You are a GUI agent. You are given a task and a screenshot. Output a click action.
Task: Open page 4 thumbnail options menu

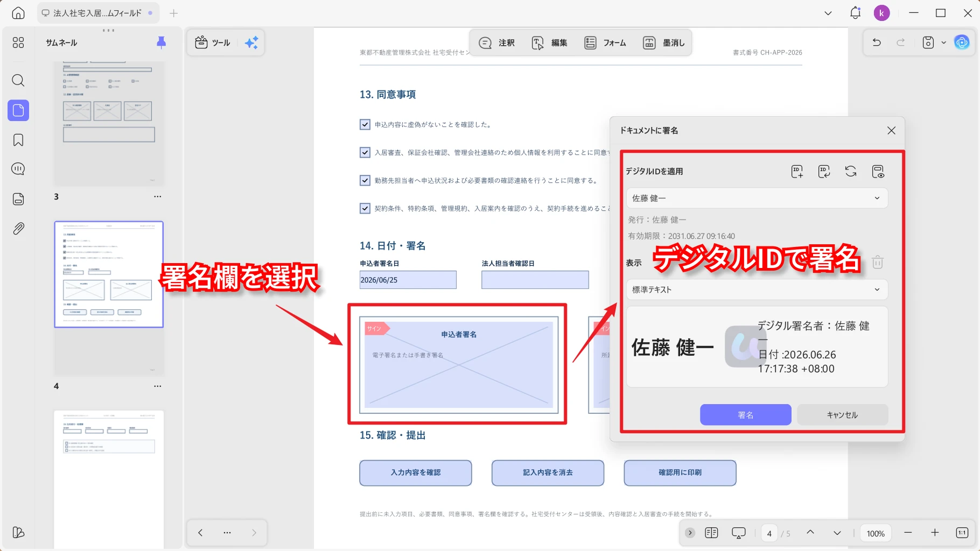point(157,386)
